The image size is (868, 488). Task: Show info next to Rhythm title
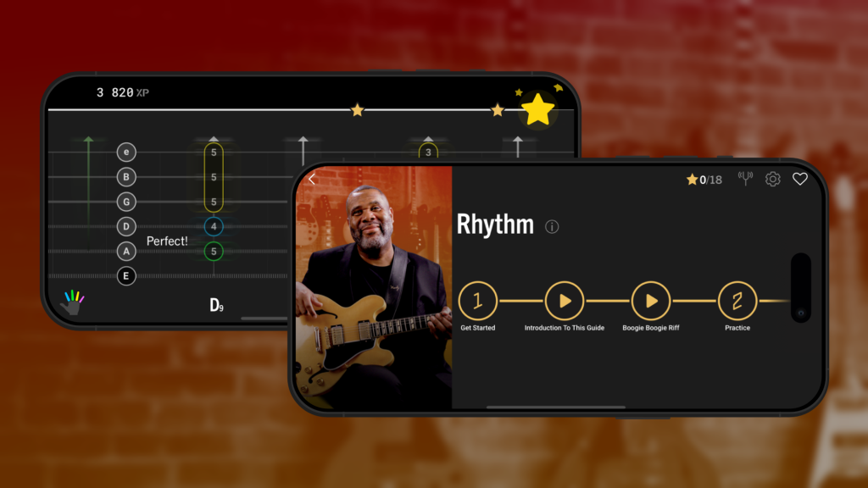pyautogui.click(x=551, y=226)
